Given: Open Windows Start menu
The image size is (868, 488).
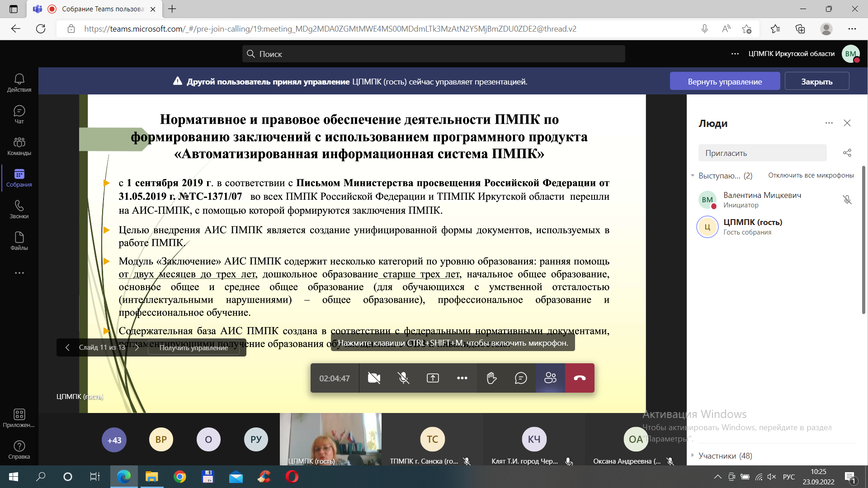Looking at the screenshot, I should 14,477.
